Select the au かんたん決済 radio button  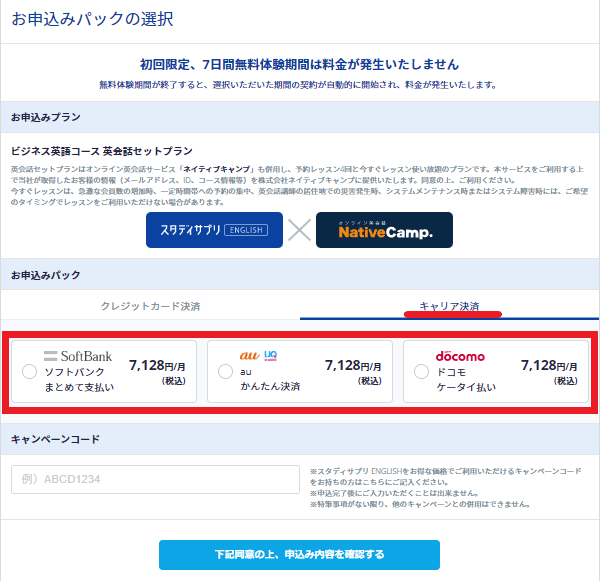pos(225,371)
